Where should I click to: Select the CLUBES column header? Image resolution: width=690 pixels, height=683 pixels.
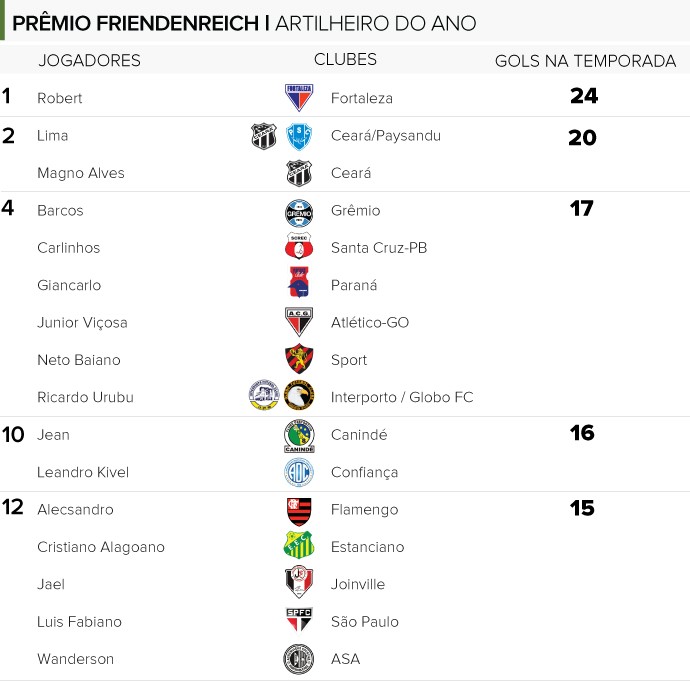point(345,59)
